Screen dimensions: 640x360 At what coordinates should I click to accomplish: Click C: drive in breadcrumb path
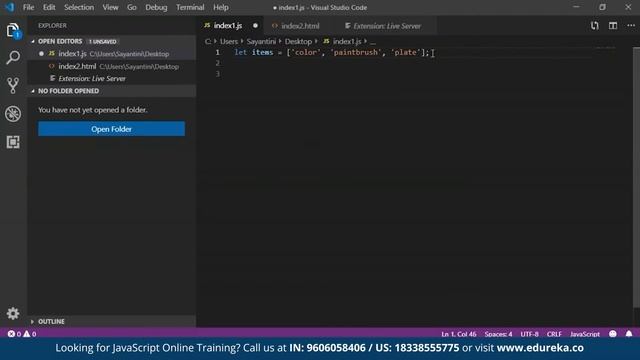208,41
